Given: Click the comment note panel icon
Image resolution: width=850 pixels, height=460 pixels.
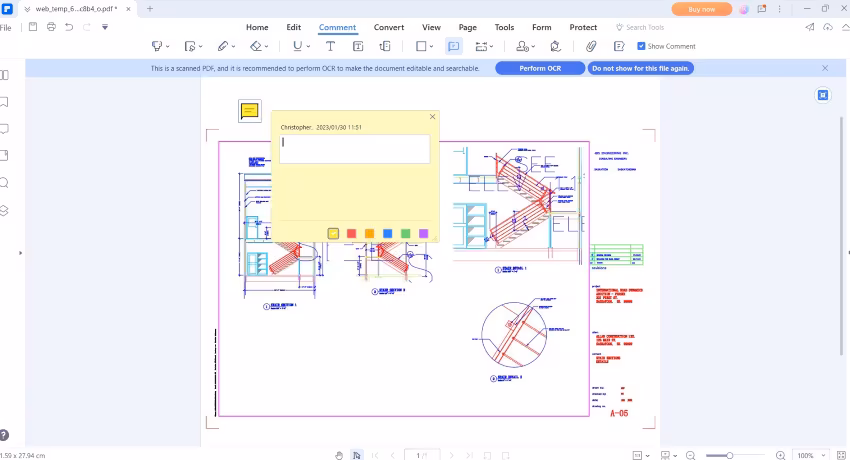Looking at the screenshot, I should [619, 47].
